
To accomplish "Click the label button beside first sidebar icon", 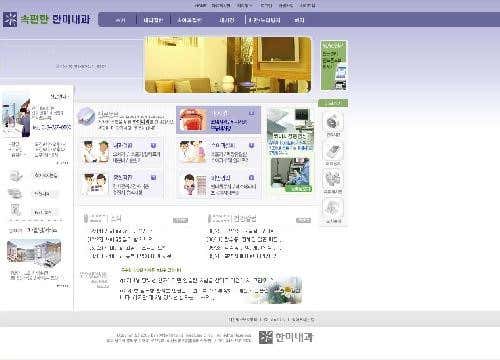I will [x=45, y=176].
